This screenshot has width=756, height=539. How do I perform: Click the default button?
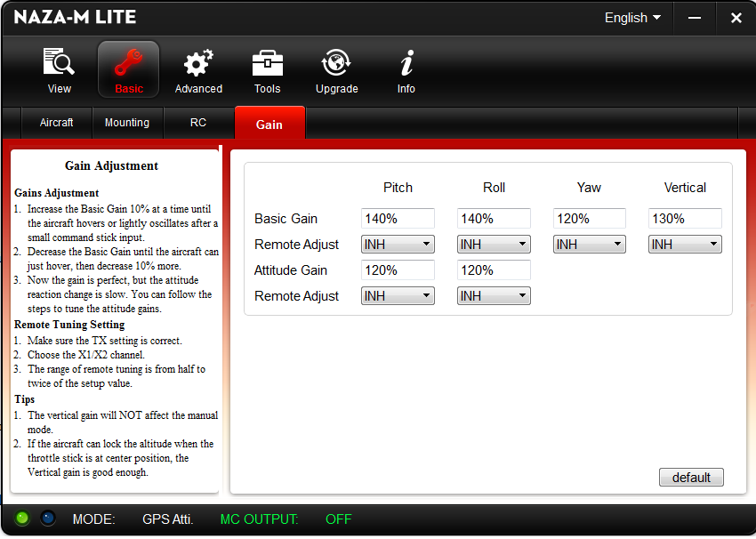click(691, 478)
